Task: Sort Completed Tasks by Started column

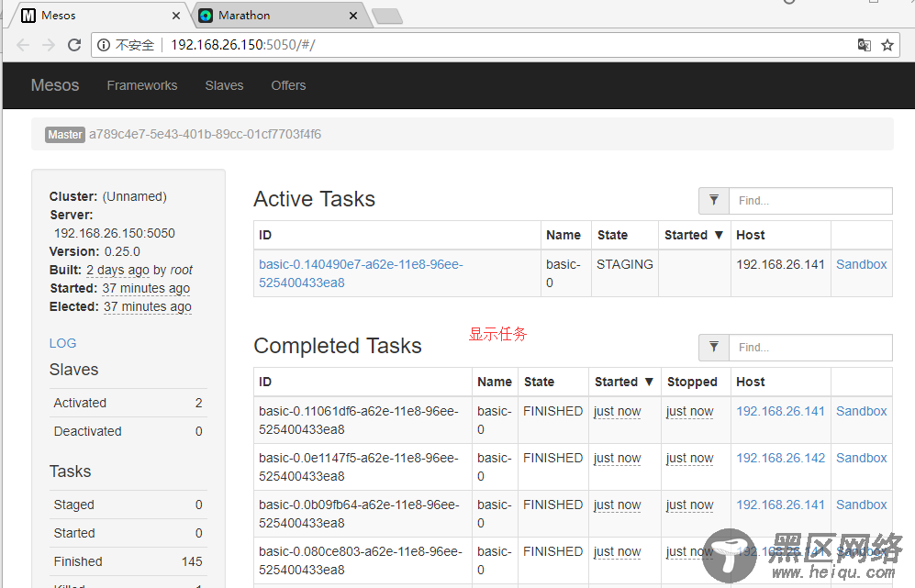Action: (x=624, y=383)
